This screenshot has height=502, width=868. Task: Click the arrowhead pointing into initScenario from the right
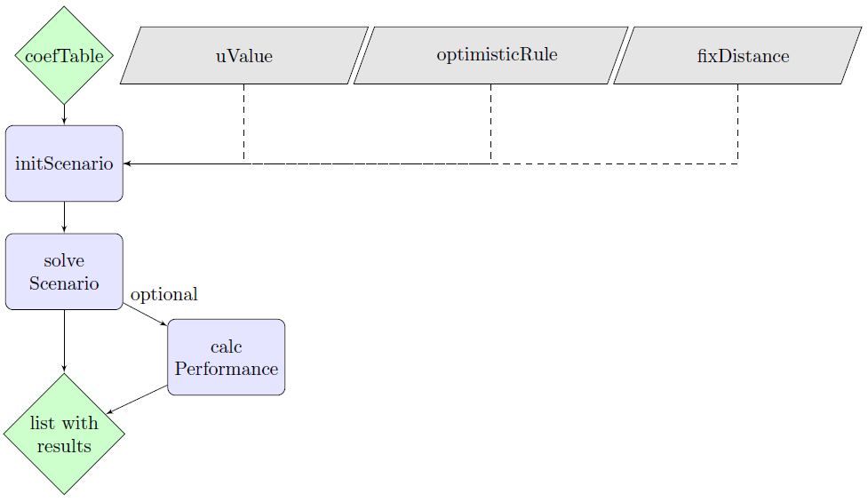[x=128, y=163]
